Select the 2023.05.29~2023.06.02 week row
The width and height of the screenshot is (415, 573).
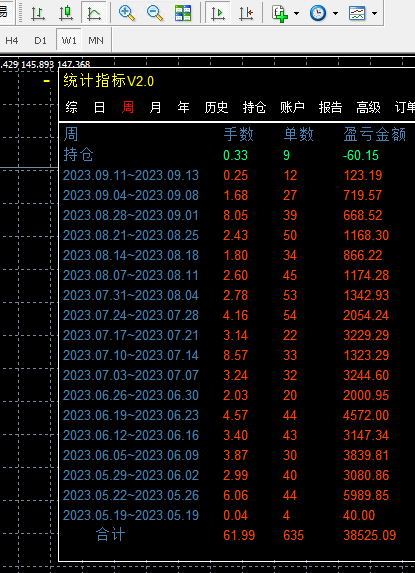131,475
